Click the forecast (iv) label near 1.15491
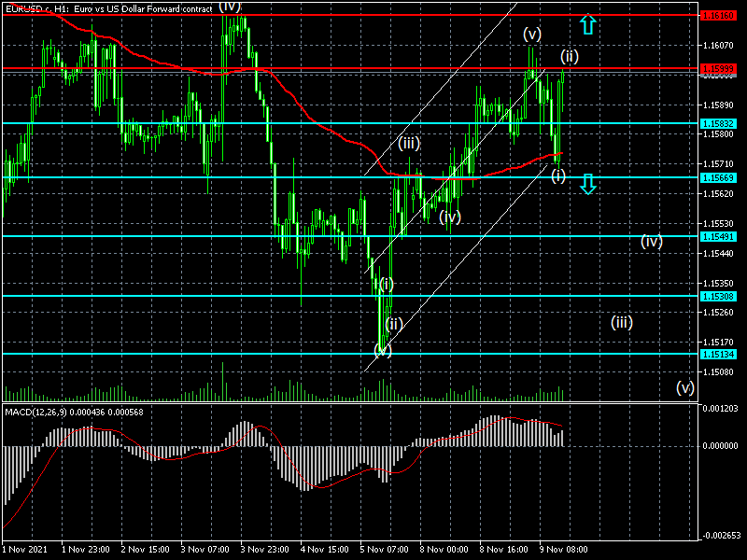This screenshot has width=747, height=560. point(651,242)
